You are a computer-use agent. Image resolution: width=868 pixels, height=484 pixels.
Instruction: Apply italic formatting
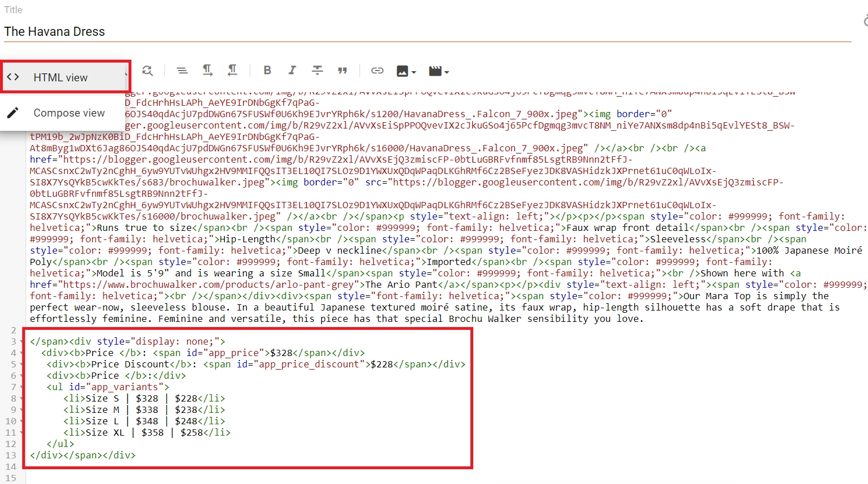[292, 71]
